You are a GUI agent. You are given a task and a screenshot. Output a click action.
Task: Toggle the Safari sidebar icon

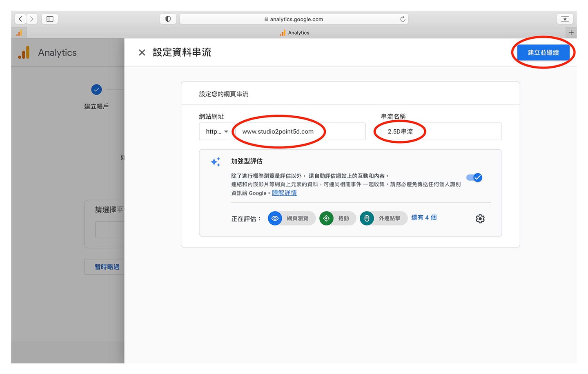coord(50,19)
